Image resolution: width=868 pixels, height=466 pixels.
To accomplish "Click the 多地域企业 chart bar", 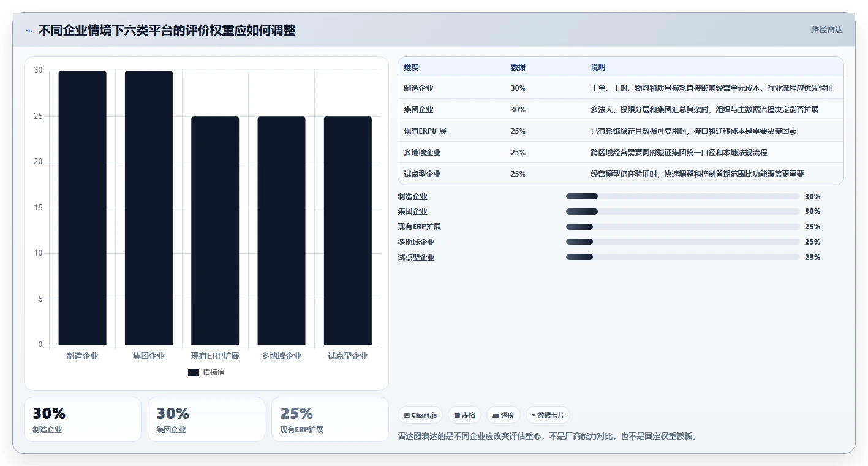I will 281,231.
